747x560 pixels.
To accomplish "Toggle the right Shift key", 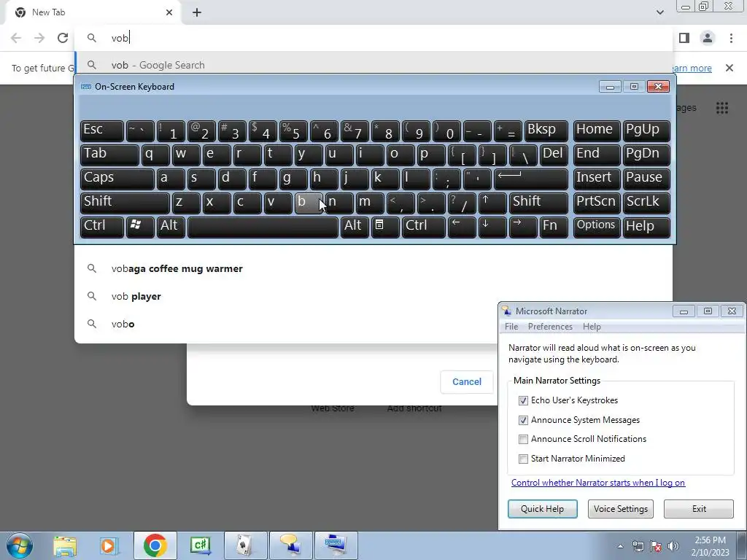I will coord(538,203).
